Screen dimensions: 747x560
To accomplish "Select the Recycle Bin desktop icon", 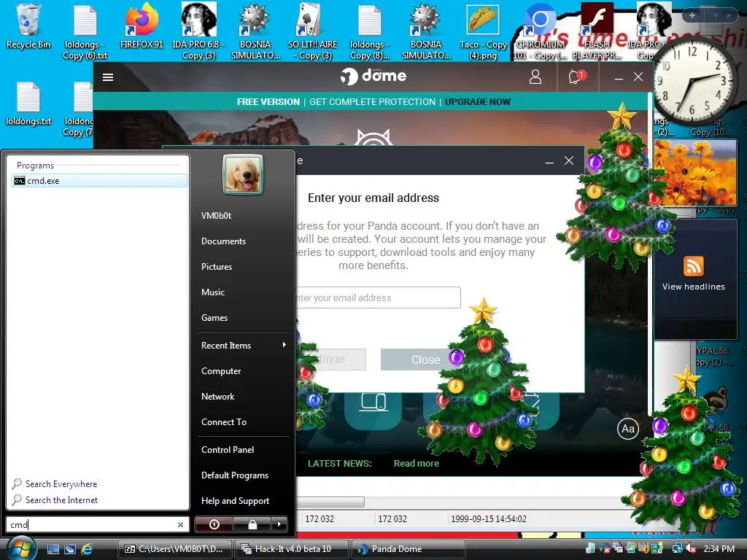I will pos(28,26).
